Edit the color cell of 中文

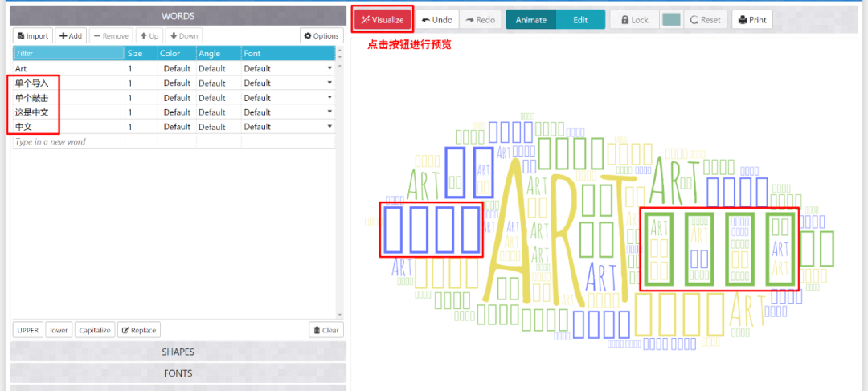pyautogui.click(x=177, y=127)
